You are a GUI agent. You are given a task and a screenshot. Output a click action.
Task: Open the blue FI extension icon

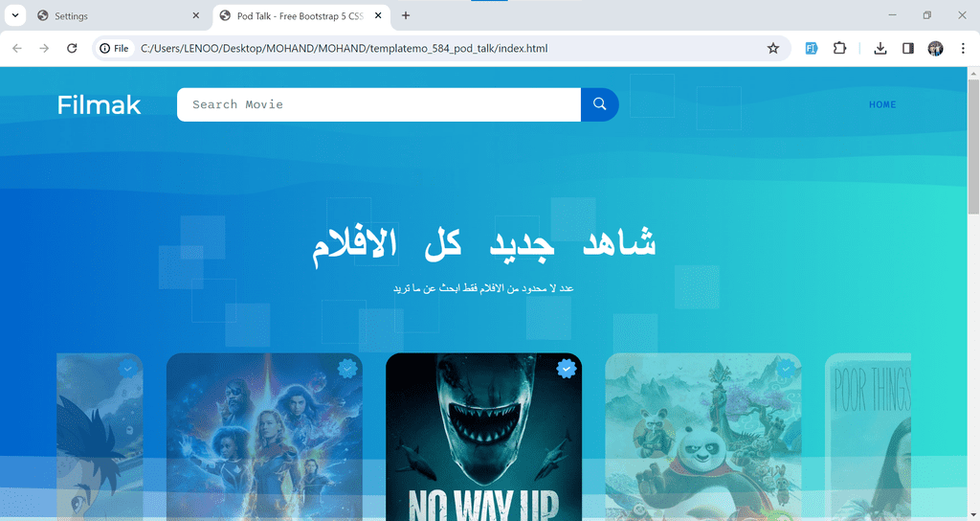click(x=812, y=48)
